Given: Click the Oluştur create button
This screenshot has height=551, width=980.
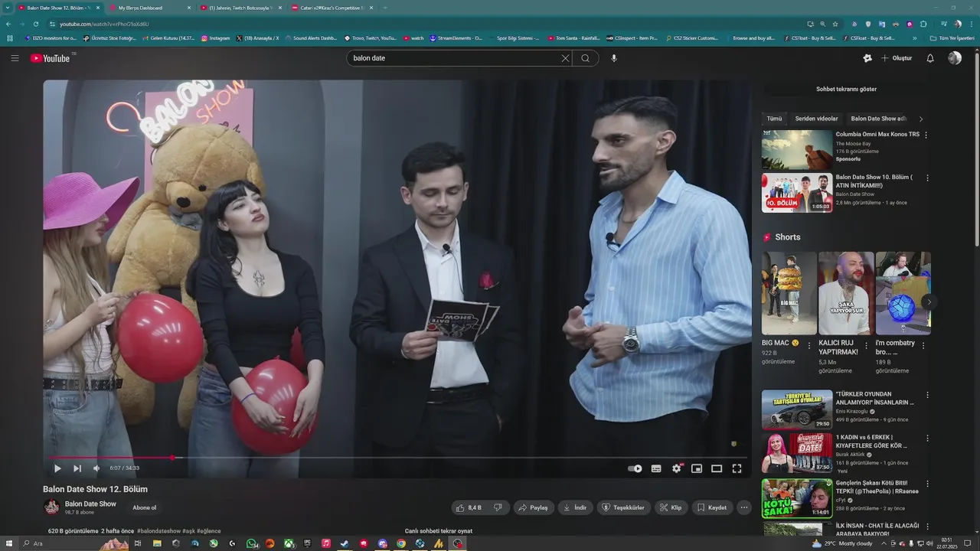Looking at the screenshot, I should (897, 58).
